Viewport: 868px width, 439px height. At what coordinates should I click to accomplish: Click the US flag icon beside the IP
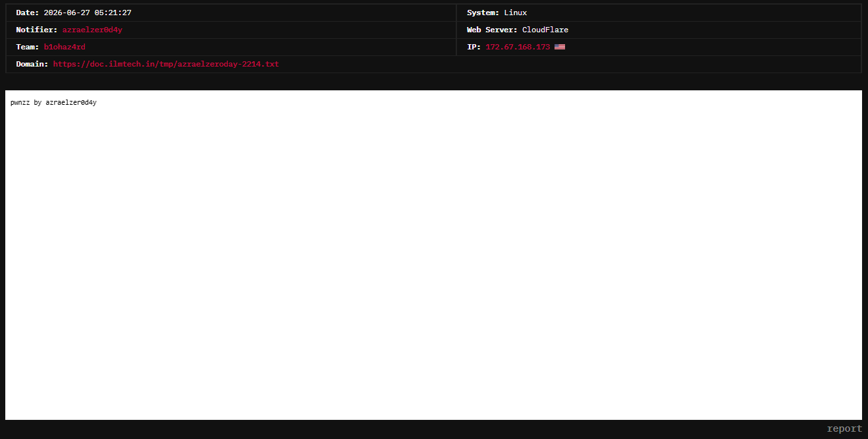(560, 47)
